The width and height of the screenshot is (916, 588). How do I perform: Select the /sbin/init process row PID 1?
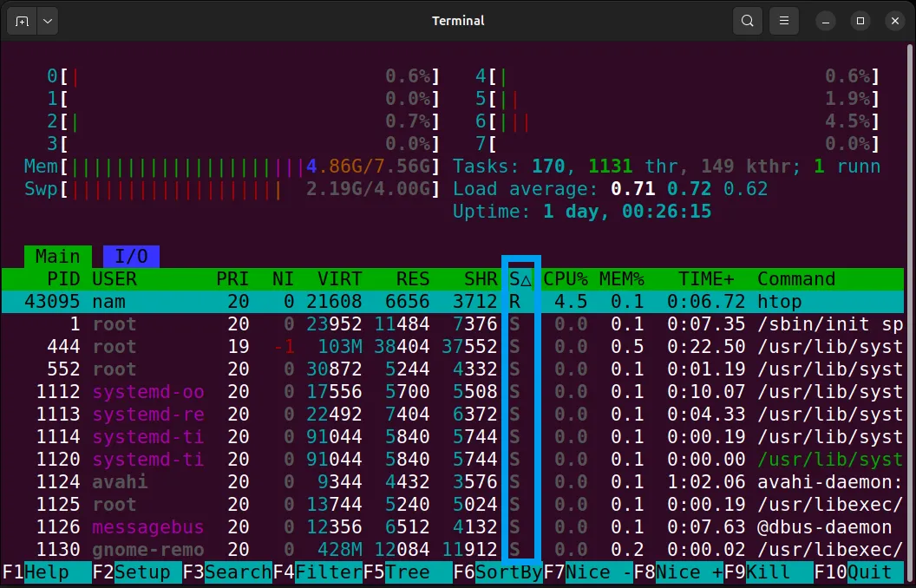453,324
